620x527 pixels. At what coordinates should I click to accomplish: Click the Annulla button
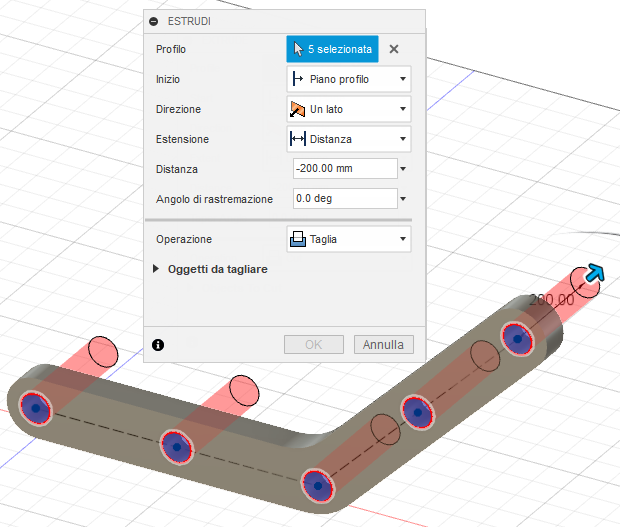[x=384, y=345]
